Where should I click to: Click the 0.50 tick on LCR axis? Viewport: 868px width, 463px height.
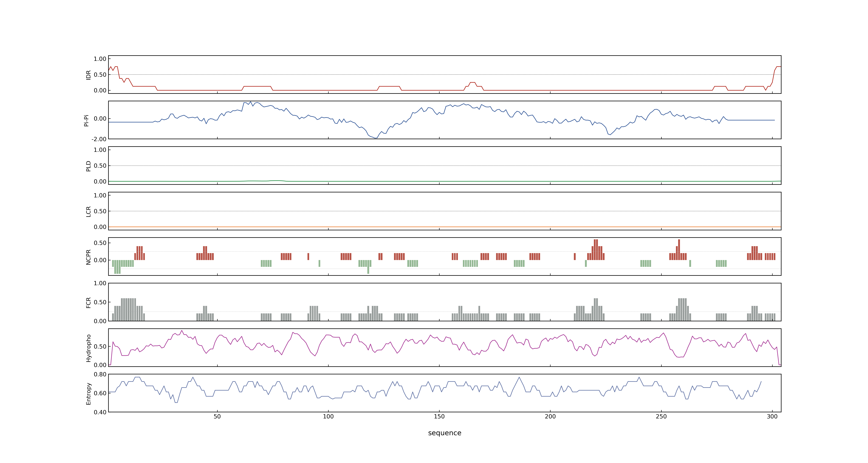point(100,211)
